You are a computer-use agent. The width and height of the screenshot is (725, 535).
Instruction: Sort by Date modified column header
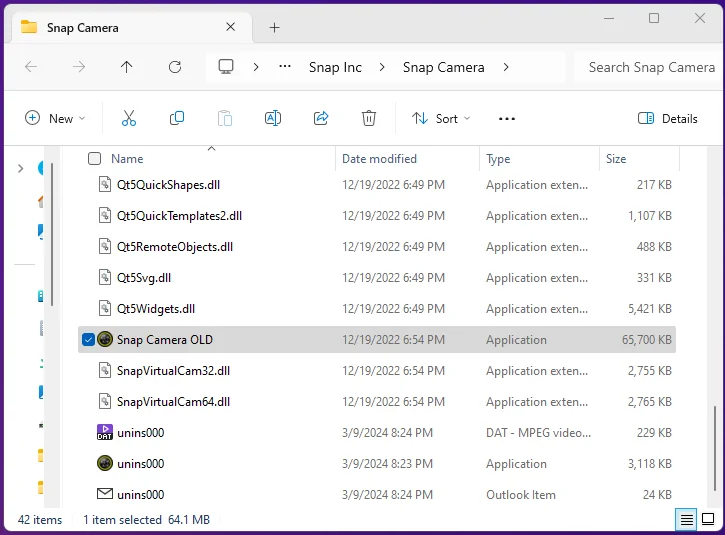379,159
